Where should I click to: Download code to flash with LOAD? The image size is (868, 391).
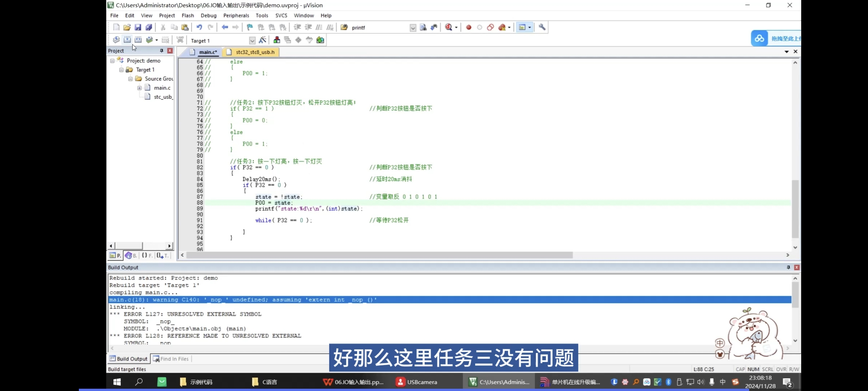[x=180, y=39]
